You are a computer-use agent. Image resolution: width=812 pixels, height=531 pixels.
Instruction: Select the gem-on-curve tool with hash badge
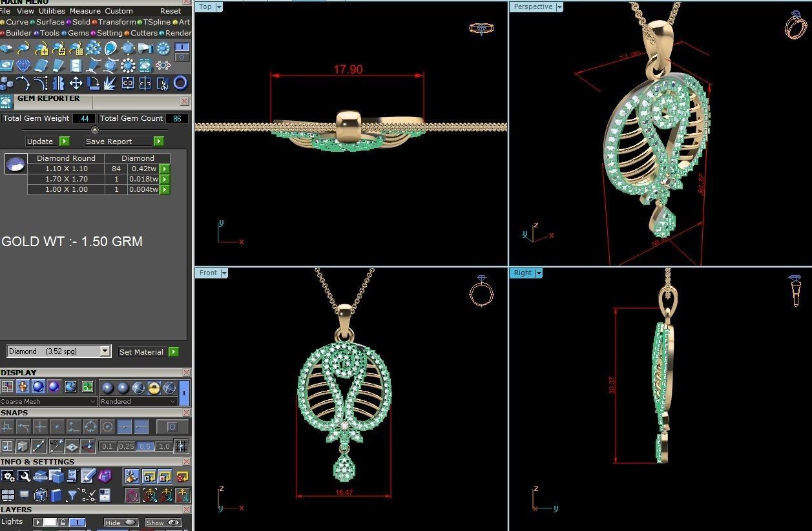coord(59,48)
